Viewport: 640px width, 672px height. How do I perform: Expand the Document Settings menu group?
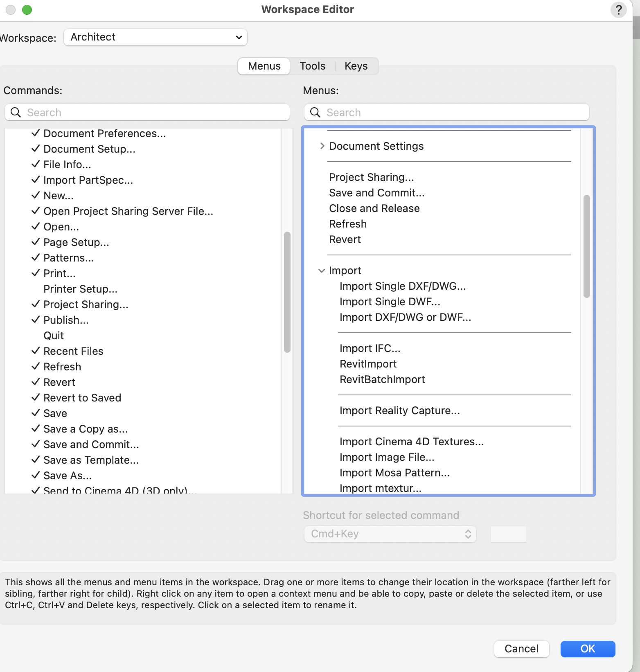coord(322,146)
